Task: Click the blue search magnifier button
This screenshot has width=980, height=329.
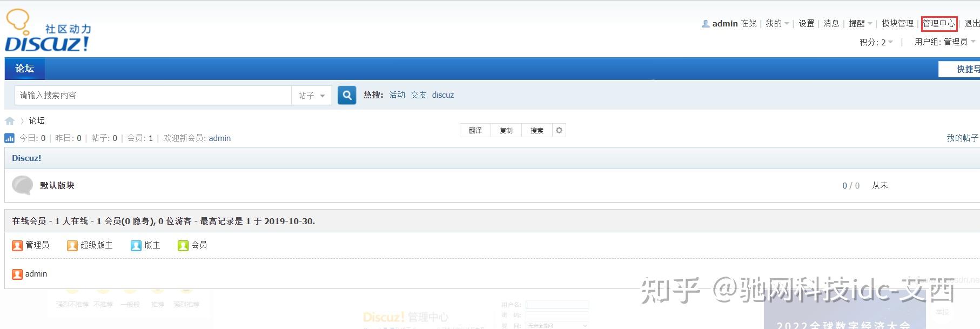Action: [347, 95]
